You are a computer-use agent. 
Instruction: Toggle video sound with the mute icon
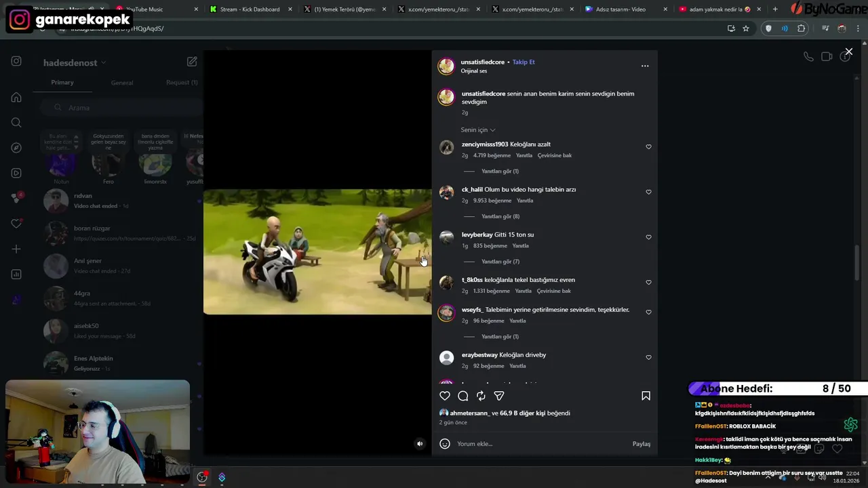point(420,444)
